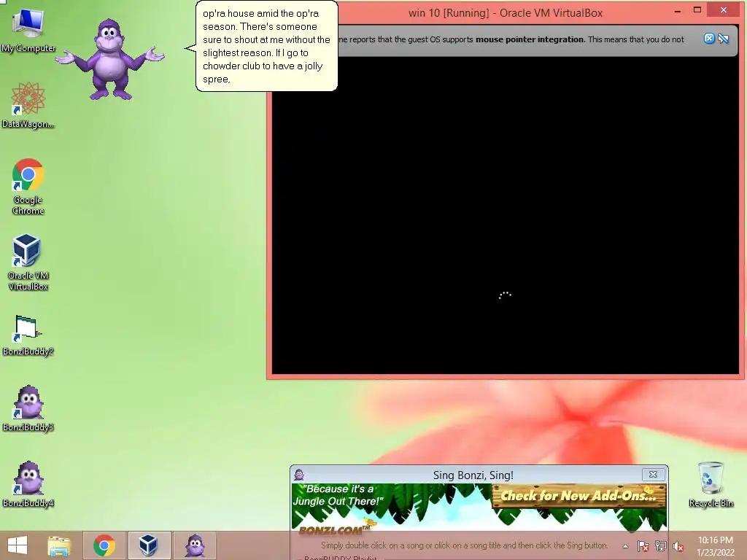
Task: Minimize the VirtualBox win 10 window
Action: click(x=678, y=10)
